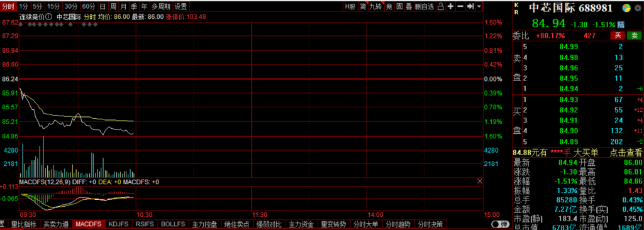Click the 删自选 button

click(x=425, y=6)
